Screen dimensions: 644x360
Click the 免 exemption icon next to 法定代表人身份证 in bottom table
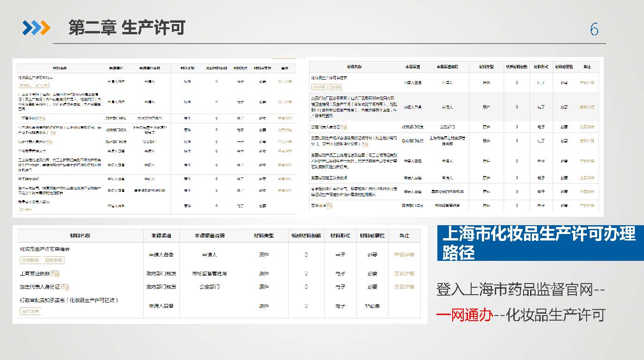coord(65,287)
